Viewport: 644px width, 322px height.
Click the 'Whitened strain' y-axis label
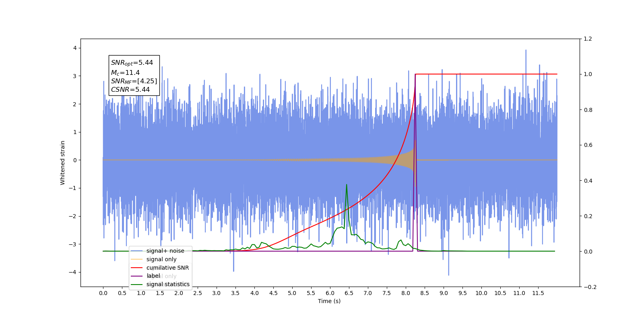(x=62, y=163)
